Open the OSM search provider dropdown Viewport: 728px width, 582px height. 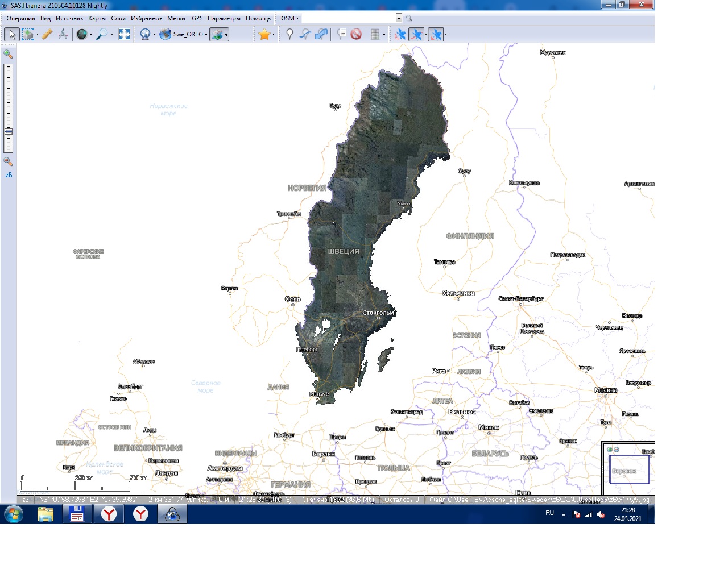[x=289, y=18]
